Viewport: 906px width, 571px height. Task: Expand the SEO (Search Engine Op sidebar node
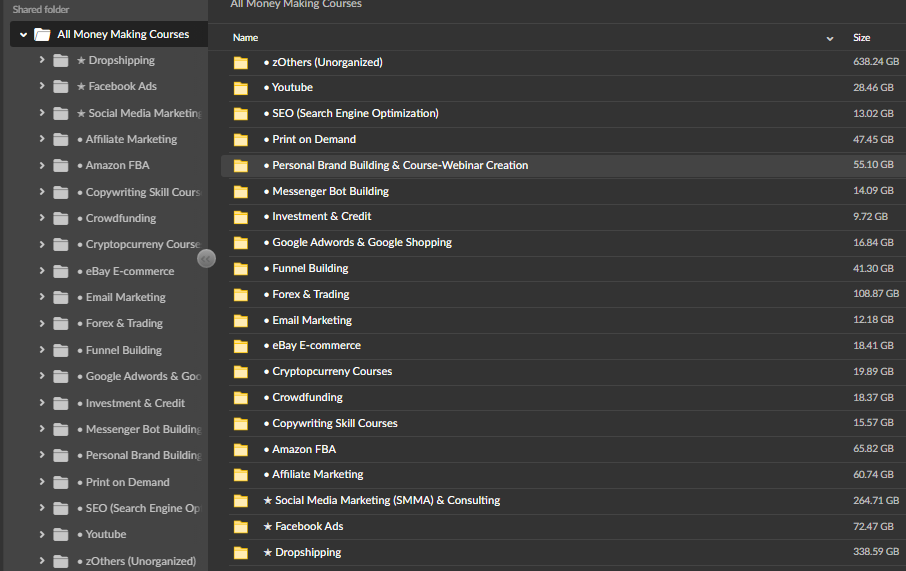(42, 507)
